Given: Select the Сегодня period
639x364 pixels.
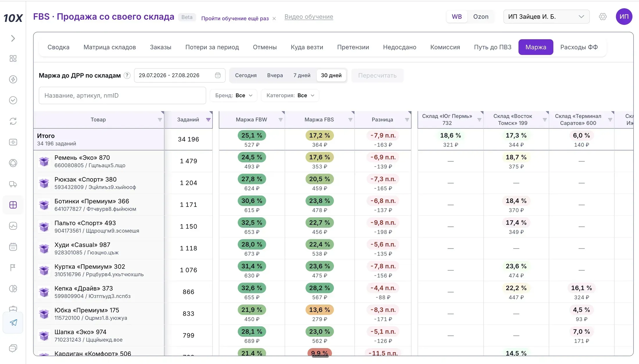Looking at the screenshot, I should 246,75.
